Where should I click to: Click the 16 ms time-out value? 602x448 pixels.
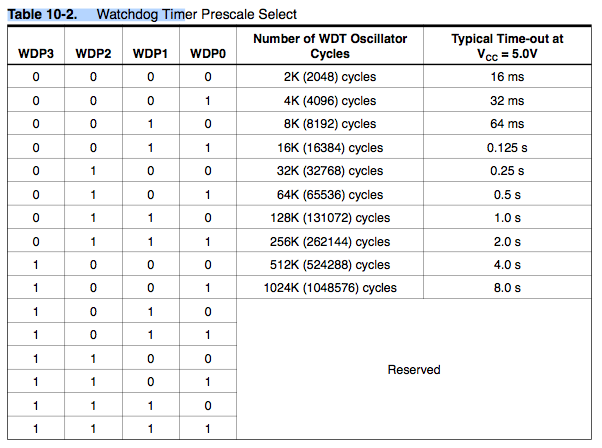[507, 76]
